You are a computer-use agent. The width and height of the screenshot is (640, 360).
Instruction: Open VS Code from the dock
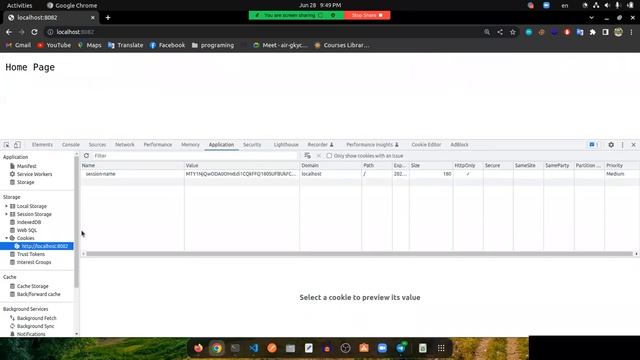(253, 348)
